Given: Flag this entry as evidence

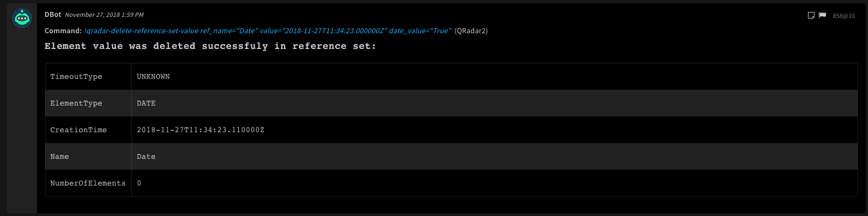Looking at the screenshot, I should point(822,15).
